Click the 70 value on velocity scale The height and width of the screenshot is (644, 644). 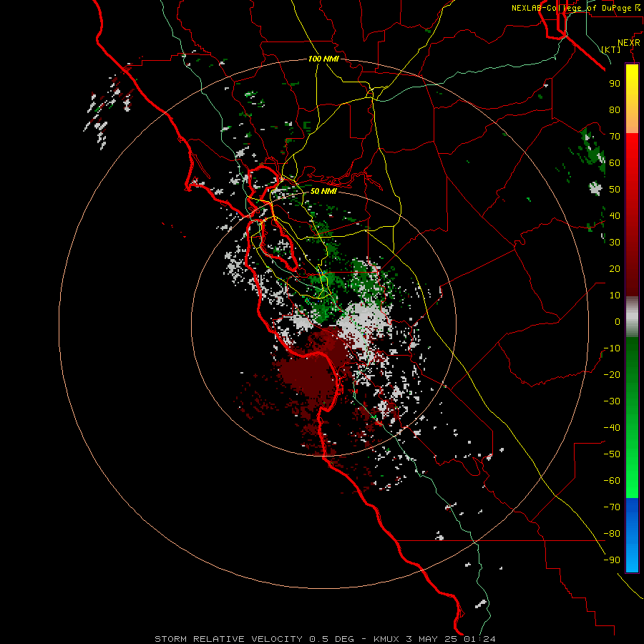pyautogui.click(x=615, y=137)
